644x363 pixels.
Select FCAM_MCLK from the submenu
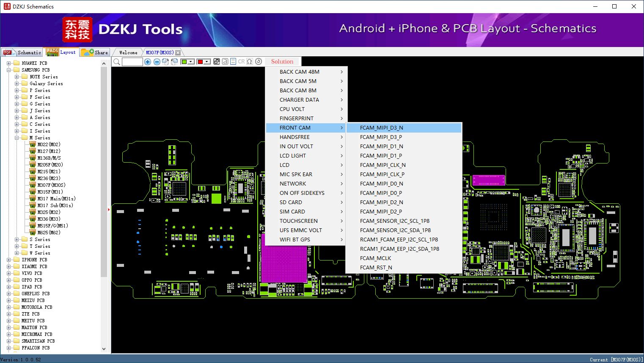click(404, 258)
